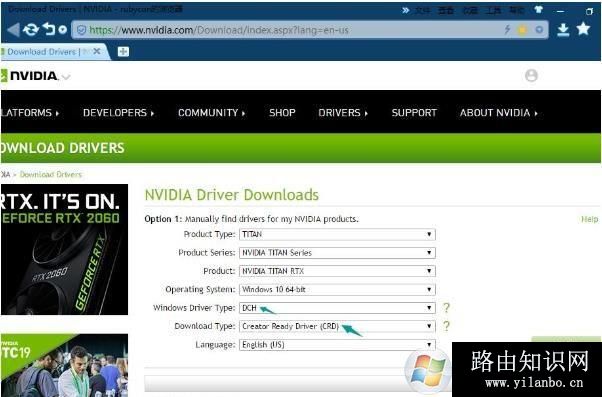The width and height of the screenshot is (602, 397).
Task: Open the Product Type dropdown
Action: (337, 234)
